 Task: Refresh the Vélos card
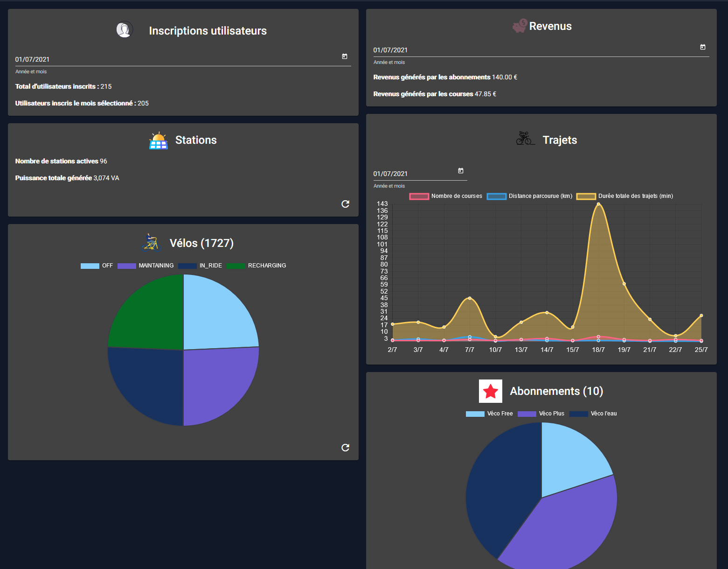(x=346, y=448)
